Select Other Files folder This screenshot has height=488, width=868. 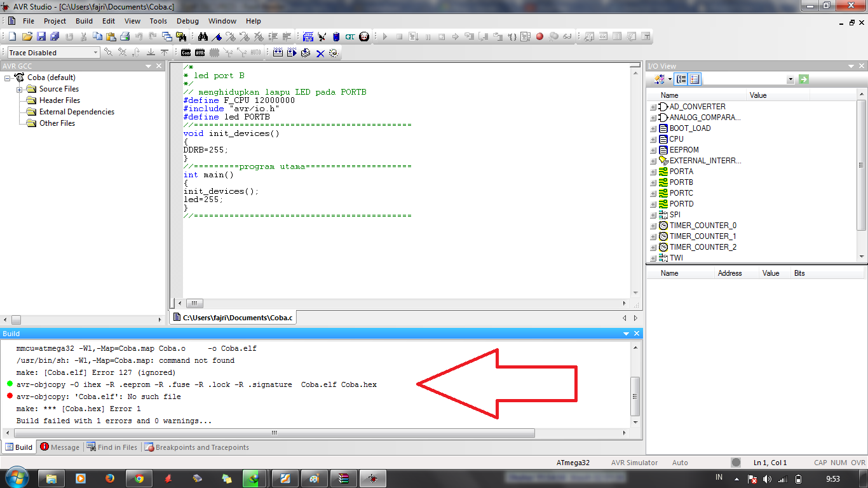[x=57, y=123]
